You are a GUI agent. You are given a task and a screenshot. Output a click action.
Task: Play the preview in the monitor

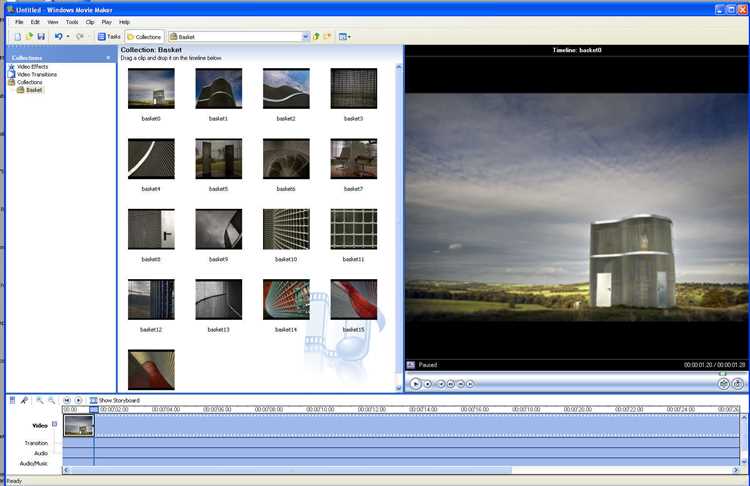tap(415, 384)
